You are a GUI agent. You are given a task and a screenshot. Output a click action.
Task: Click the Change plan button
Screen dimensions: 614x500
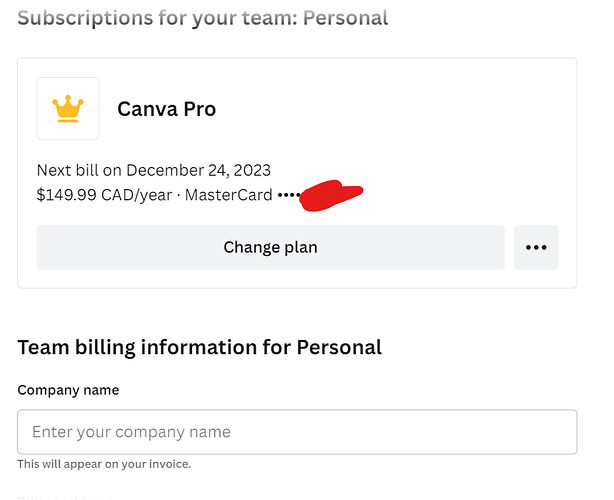click(270, 247)
